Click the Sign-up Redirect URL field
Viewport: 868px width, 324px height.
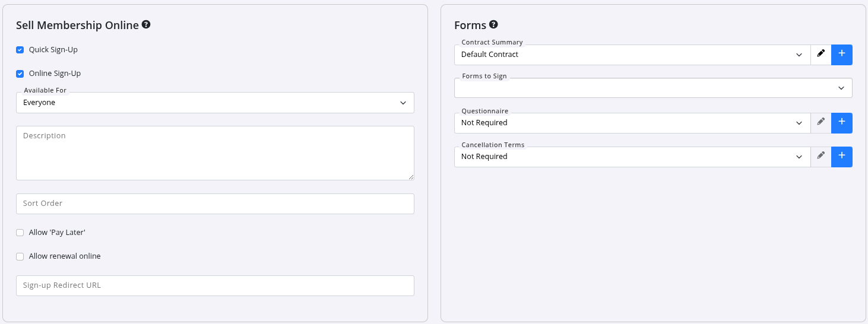coord(214,285)
